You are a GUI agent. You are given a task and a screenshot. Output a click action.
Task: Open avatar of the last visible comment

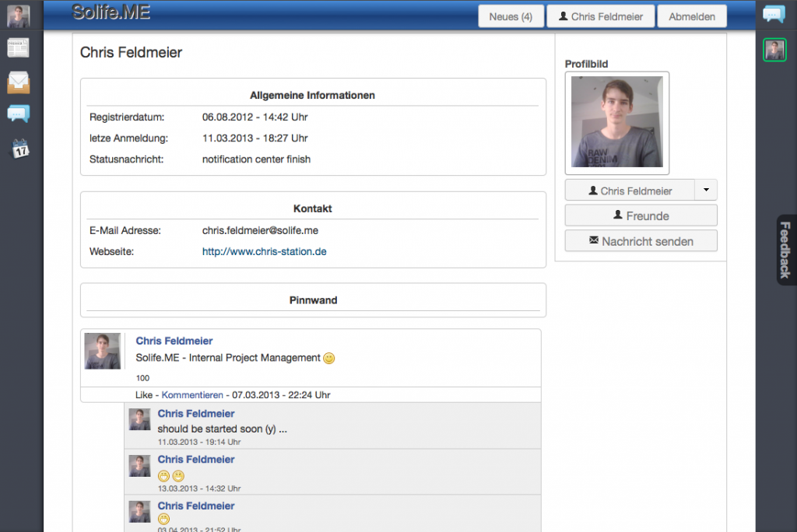point(140,512)
